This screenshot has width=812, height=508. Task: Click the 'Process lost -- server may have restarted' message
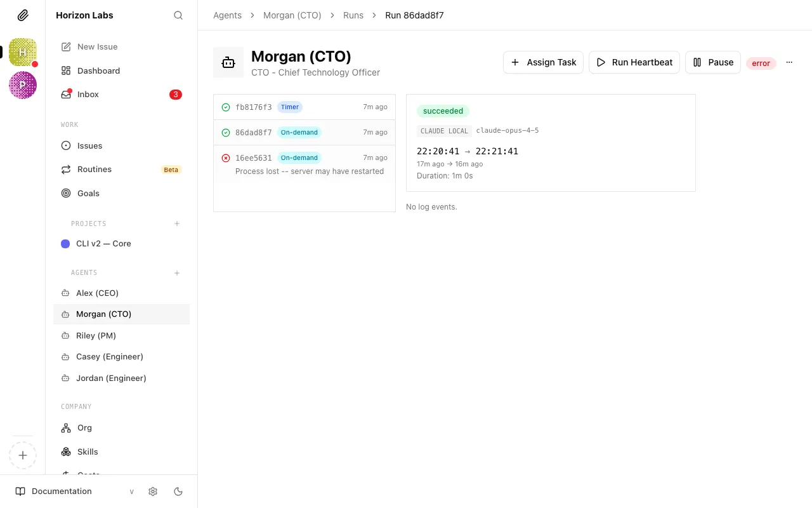310,171
